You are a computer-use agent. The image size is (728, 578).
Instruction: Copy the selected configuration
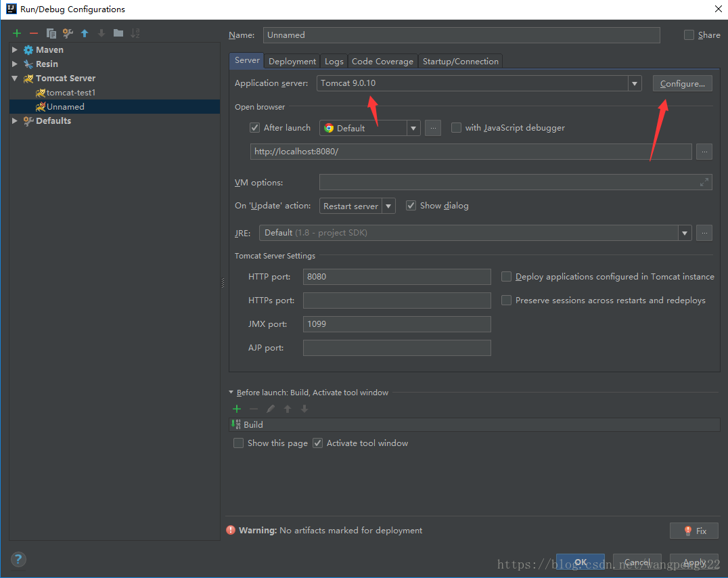tap(51, 33)
